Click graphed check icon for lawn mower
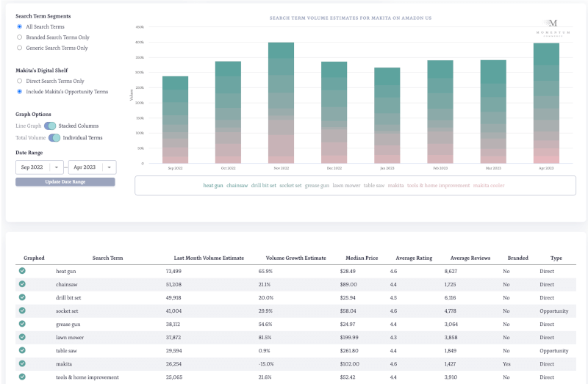 22,337
